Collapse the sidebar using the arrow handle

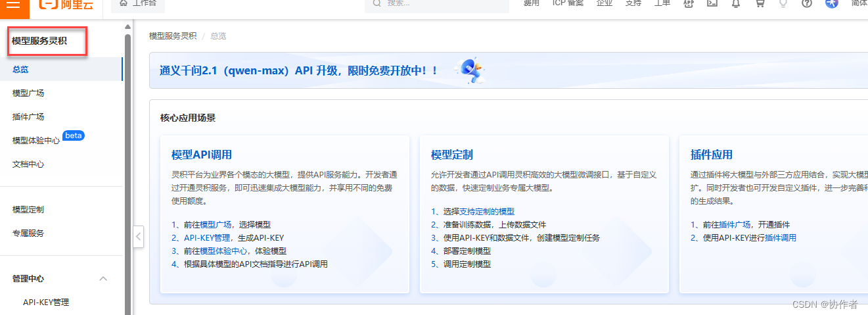[138, 236]
